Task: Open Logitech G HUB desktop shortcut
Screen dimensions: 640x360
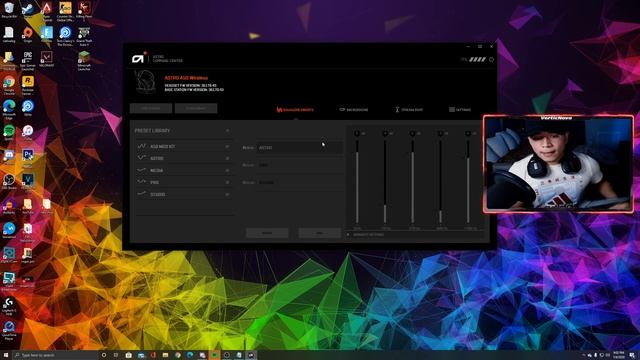Action: tap(9, 306)
